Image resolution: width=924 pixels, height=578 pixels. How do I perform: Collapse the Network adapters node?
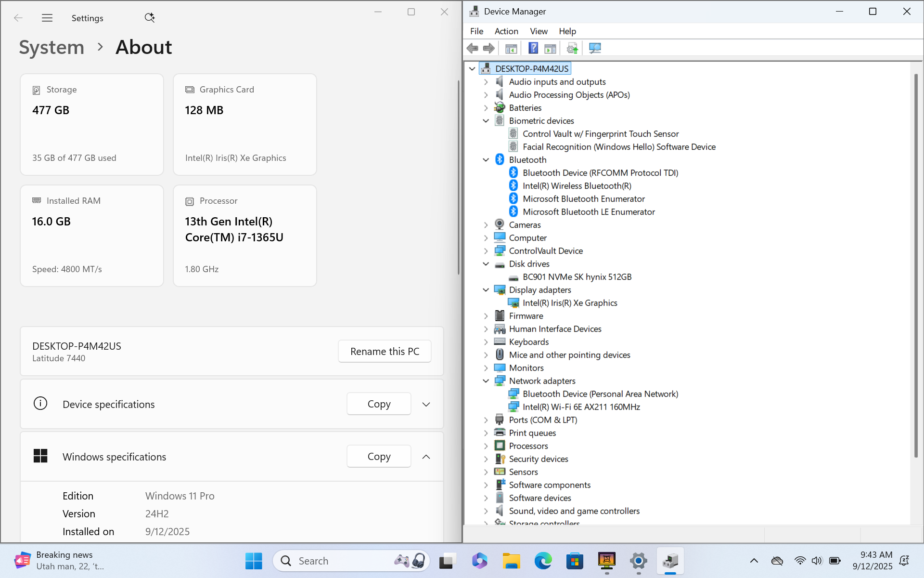[x=486, y=381]
